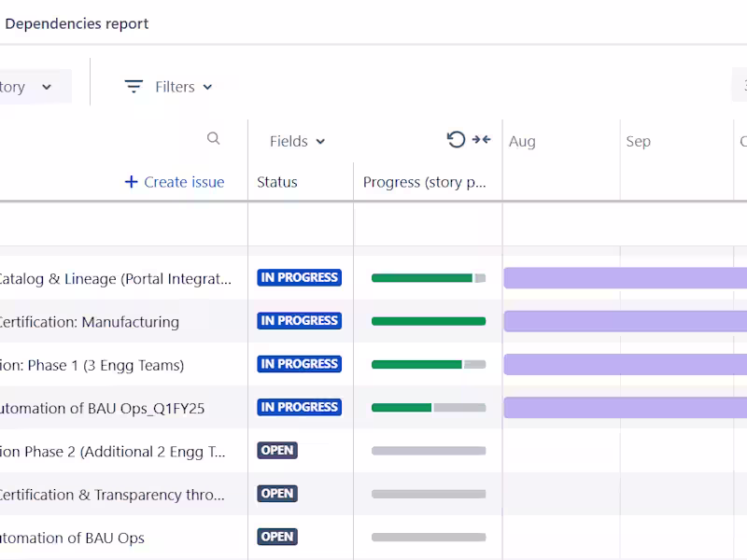747x560 pixels.
Task: Expand the Filters dropdown chevron
Action: click(207, 87)
